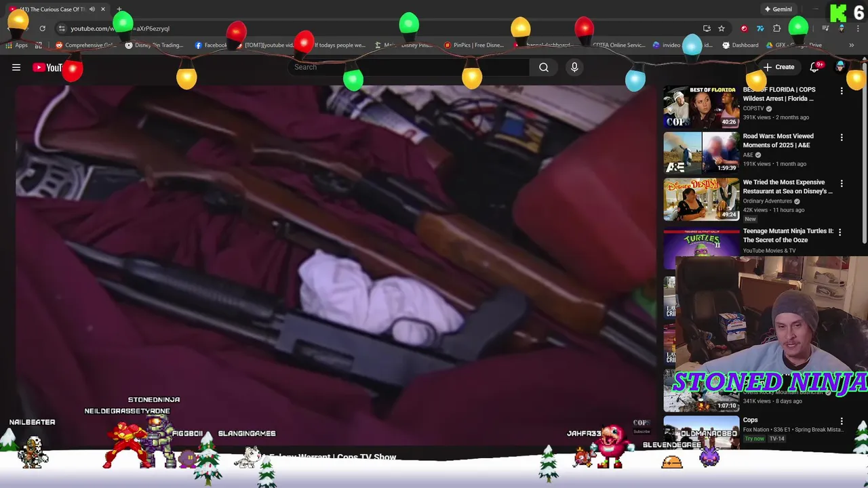868x488 pixels.
Task: Click 'Teenage Mutant Ninja Turtles II' title
Action: pos(788,235)
